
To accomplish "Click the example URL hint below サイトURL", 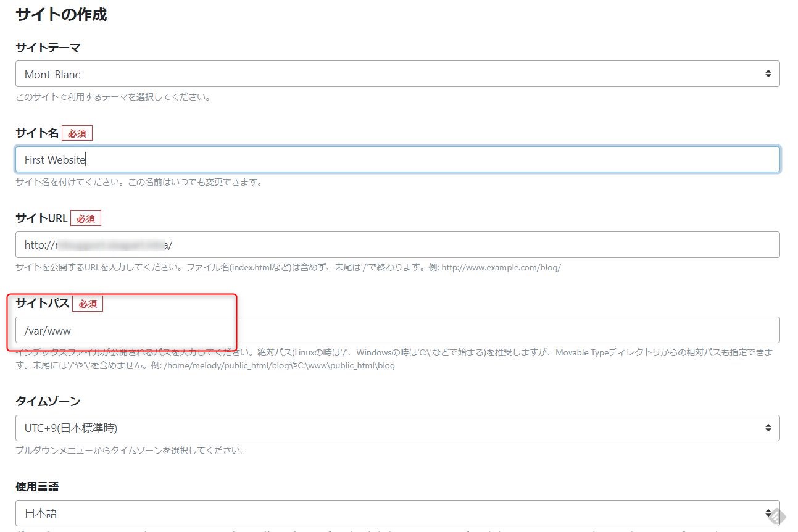I will pyautogui.click(x=501, y=267).
